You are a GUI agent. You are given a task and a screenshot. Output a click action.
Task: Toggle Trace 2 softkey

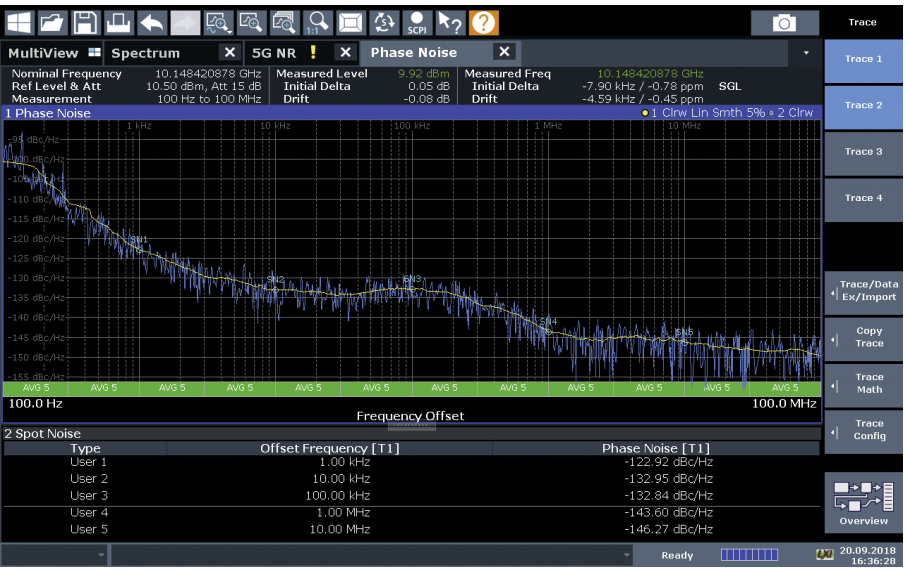click(863, 105)
